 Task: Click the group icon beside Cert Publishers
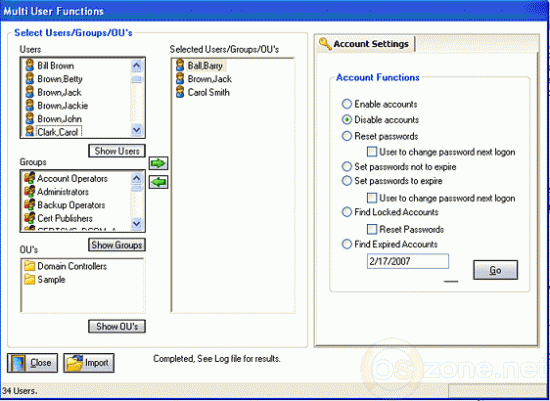click(30, 218)
